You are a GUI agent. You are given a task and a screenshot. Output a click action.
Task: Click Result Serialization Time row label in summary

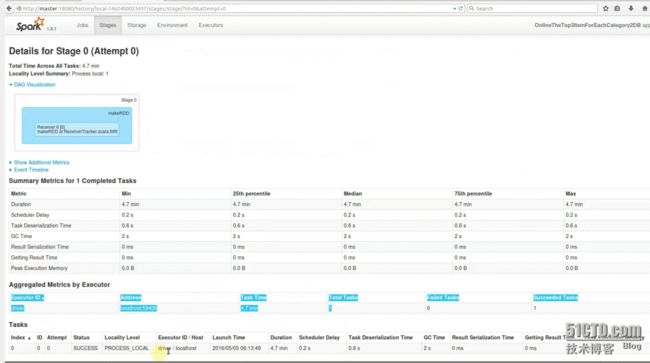pyautogui.click(x=40, y=247)
